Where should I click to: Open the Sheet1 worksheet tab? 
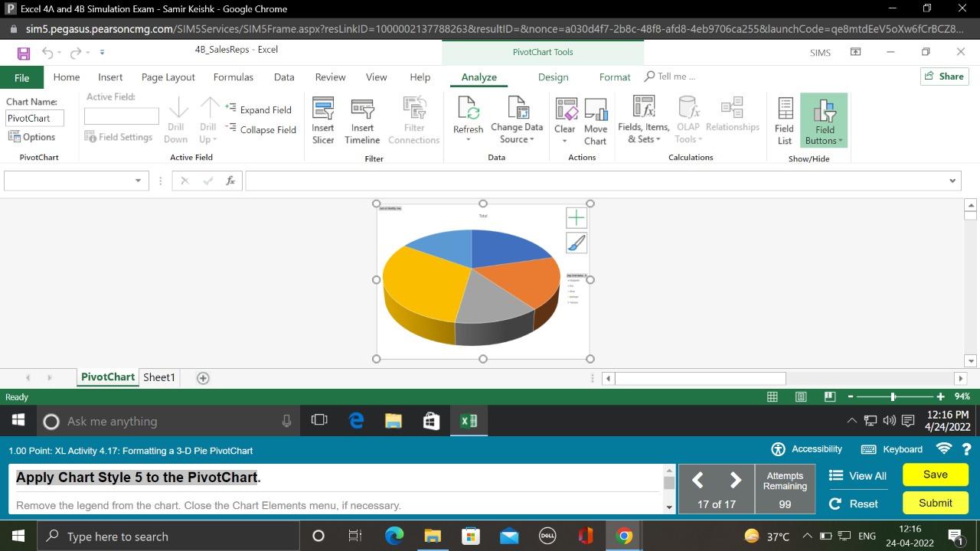pyautogui.click(x=158, y=377)
